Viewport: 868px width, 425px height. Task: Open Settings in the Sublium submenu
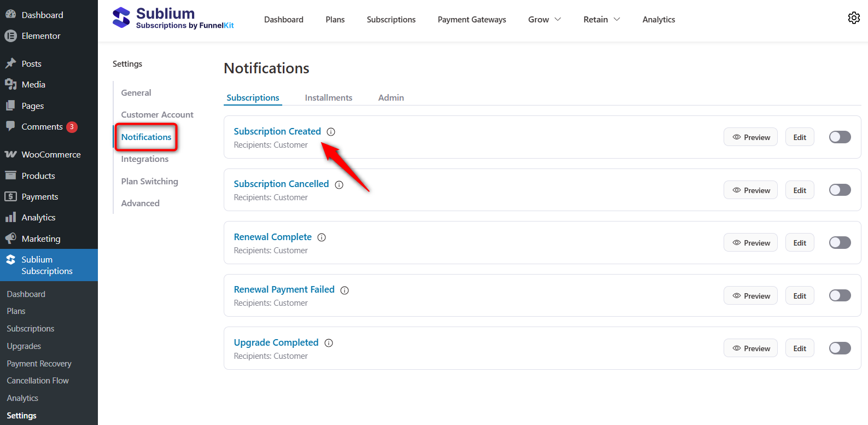tap(21, 416)
